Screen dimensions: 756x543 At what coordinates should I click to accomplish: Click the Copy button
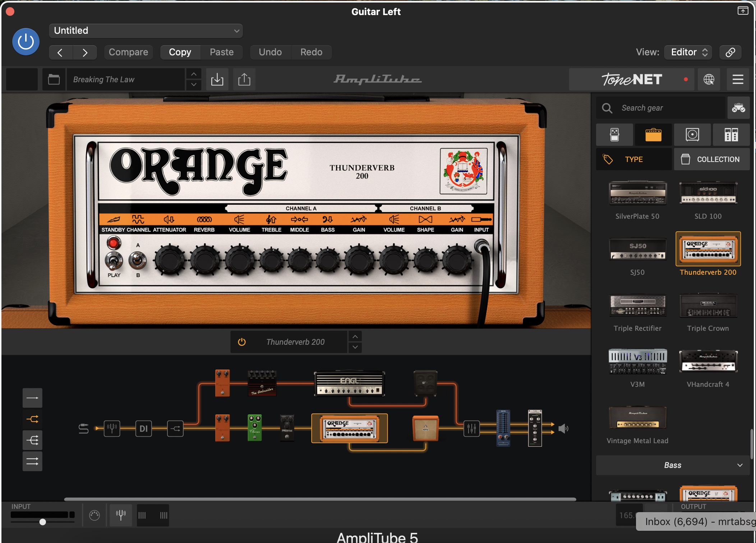[x=180, y=52]
